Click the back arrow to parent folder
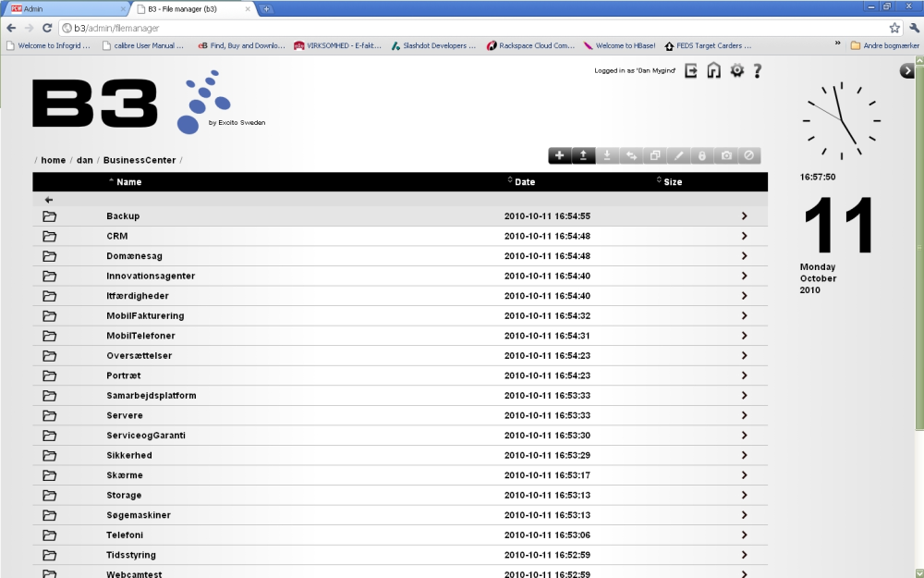Screen dimensions: 924x578 point(49,200)
